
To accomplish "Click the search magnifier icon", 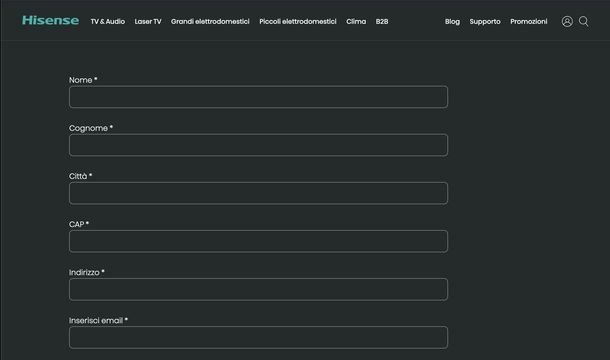I will [584, 21].
